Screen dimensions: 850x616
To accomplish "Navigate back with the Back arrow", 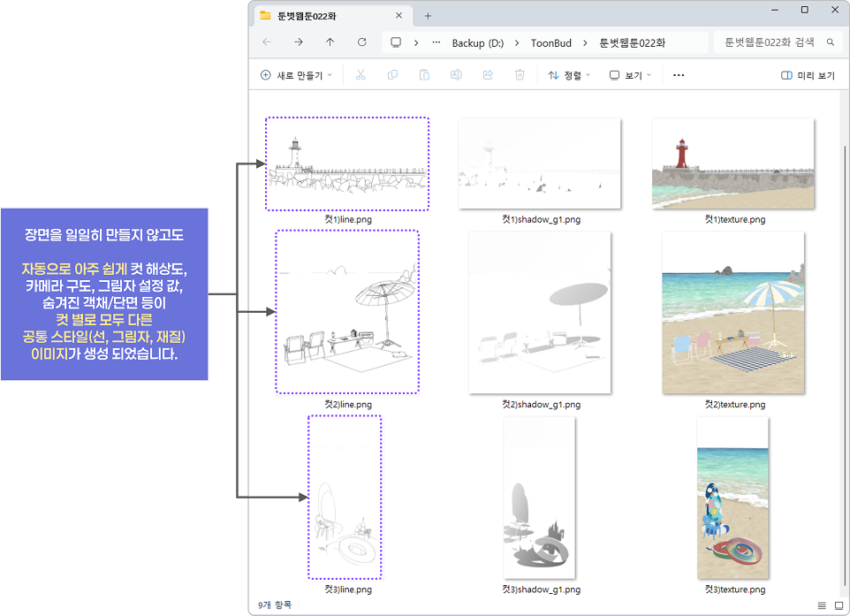I will 267,42.
